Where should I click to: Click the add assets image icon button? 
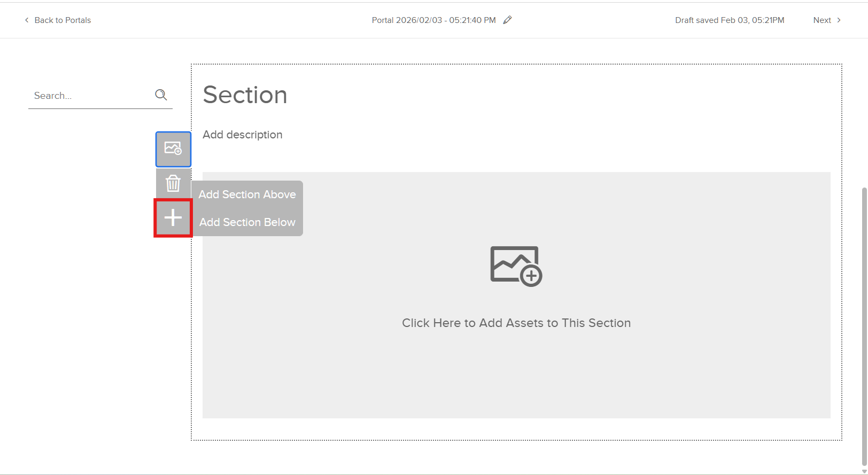tap(173, 149)
